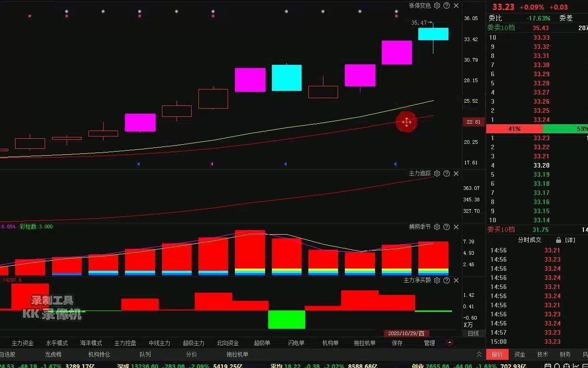Click the 41% red buy-sell ratio bar
Image resolution: width=588 pixels, height=368 pixels.
point(515,129)
